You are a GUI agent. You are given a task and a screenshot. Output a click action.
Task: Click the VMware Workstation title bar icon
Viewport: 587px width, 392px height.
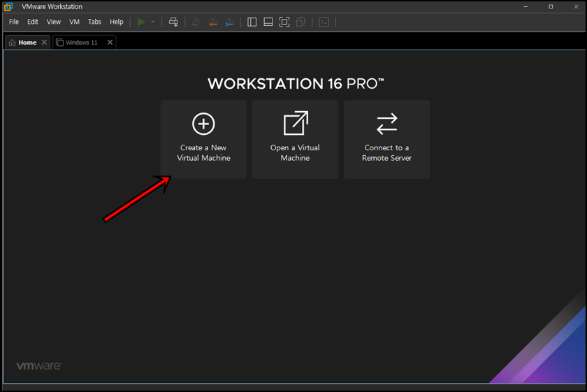[8, 7]
